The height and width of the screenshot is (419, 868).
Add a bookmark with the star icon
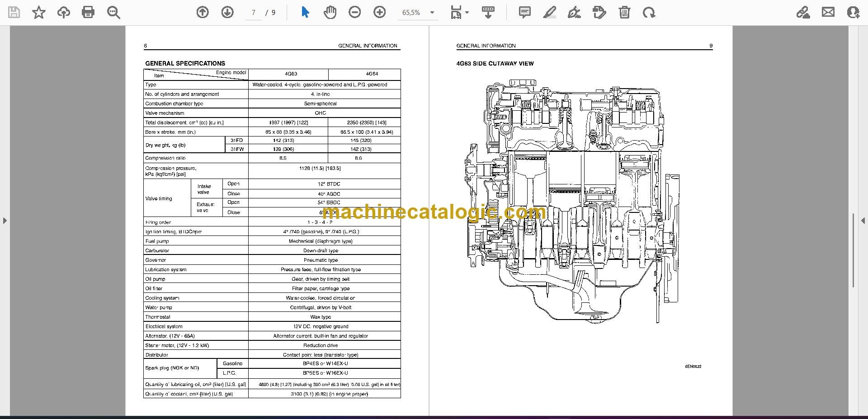39,13
